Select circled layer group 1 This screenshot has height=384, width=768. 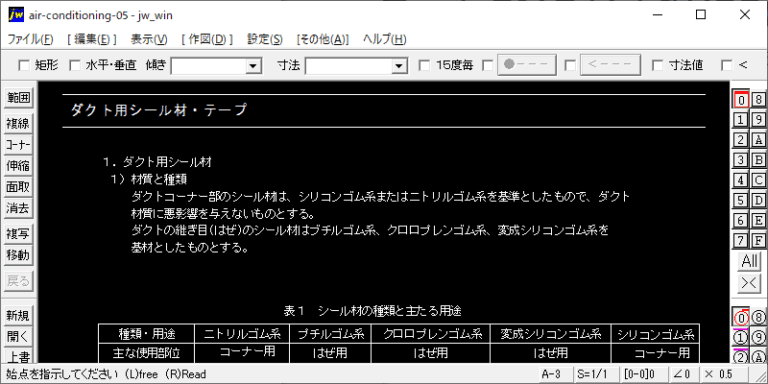click(x=741, y=338)
